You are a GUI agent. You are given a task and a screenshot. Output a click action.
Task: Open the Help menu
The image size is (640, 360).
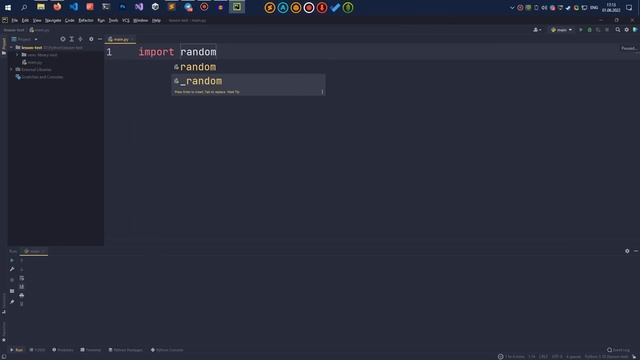pyautogui.click(x=156, y=20)
